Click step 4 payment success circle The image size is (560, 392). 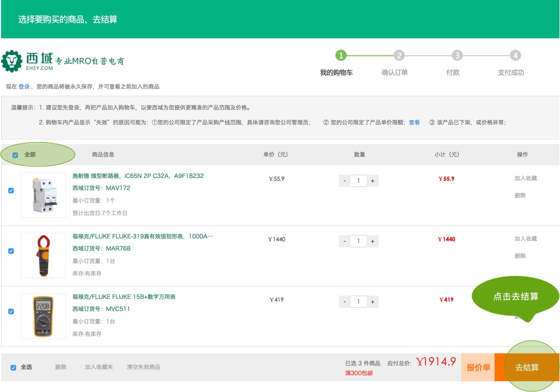click(x=515, y=55)
